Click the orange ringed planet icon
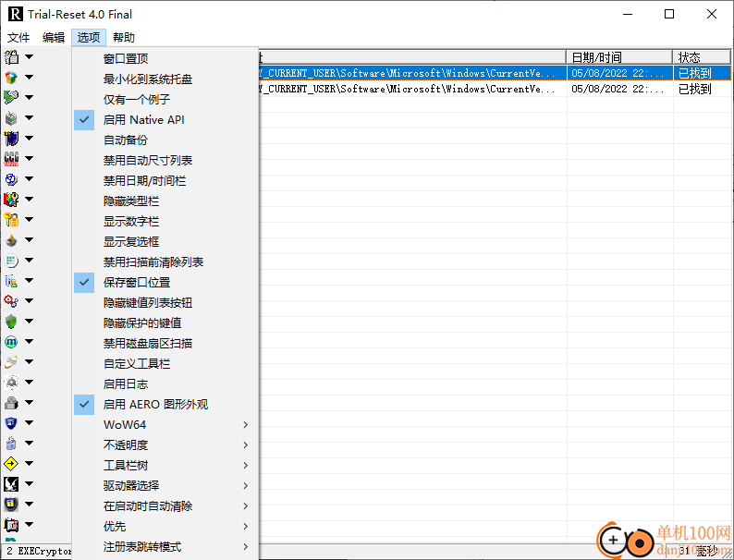Image resolution: width=734 pixels, height=560 pixels. tap(11, 362)
